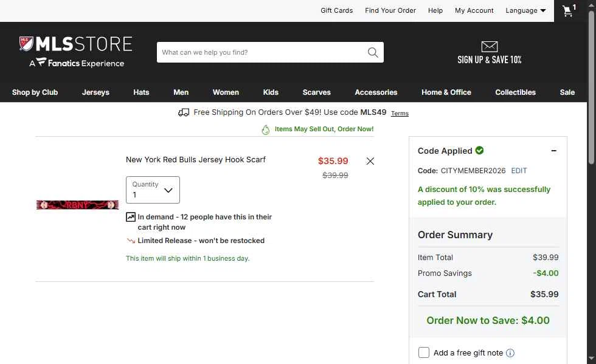Click the free shipping truck icon
The width and height of the screenshot is (596, 364).
184,112
